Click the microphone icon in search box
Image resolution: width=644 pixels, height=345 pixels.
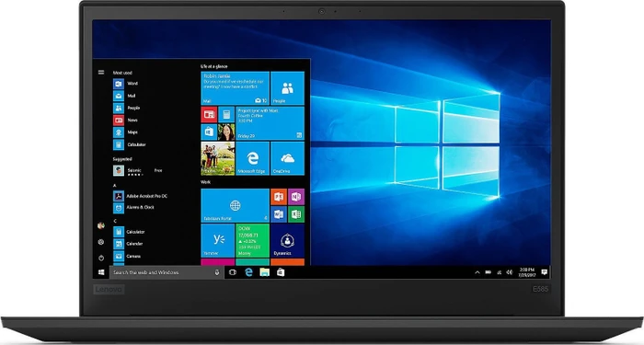(217, 272)
